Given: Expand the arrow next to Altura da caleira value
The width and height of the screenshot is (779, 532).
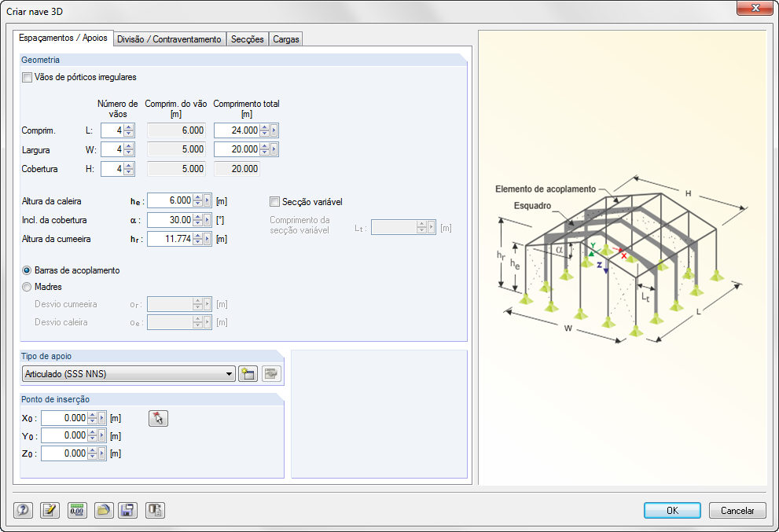Looking at the screenshot, I should (x=208, y=200).
